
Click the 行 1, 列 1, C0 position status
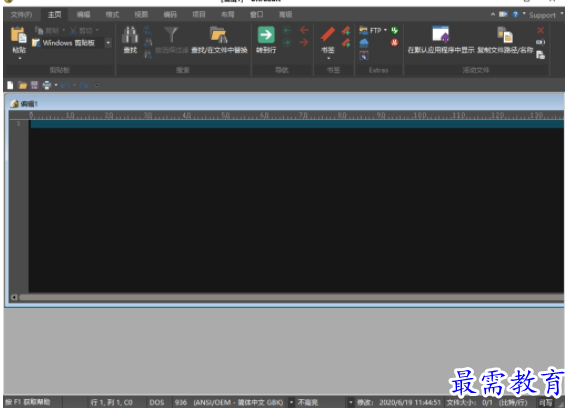(x=111, y=402)
